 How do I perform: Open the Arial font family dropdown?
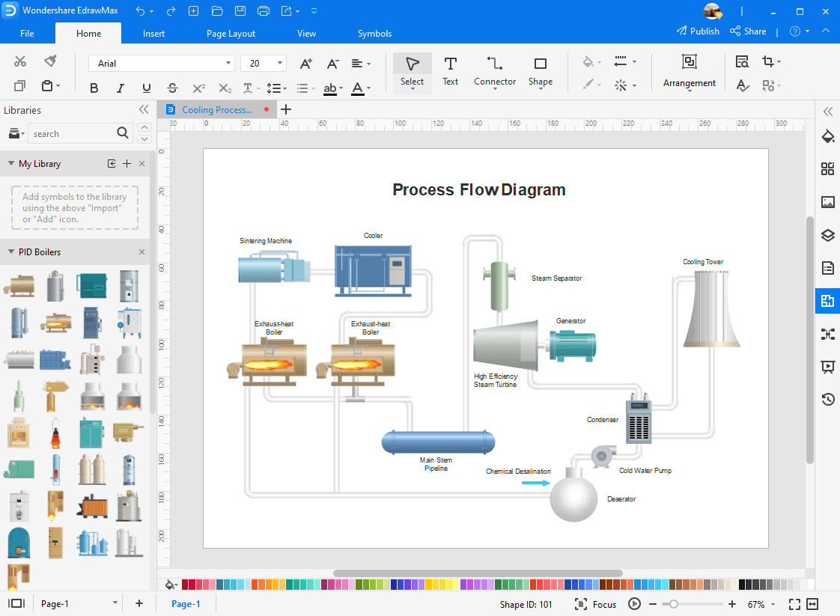click(x=228, y=63)
